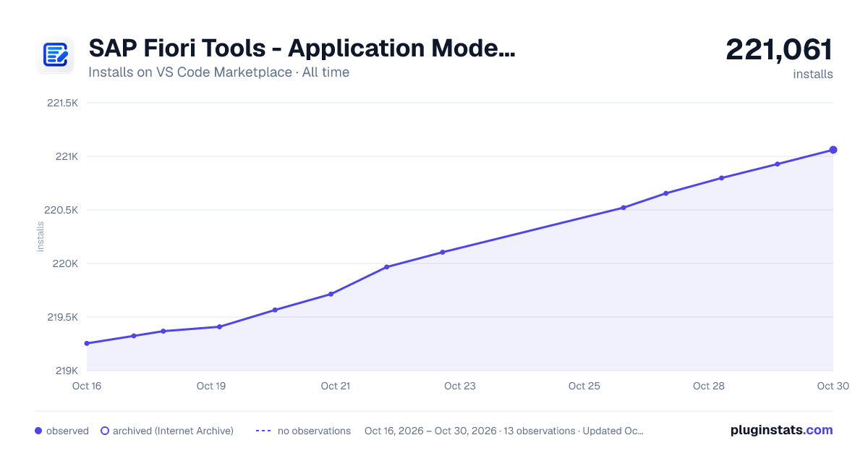The image size is (868, 456).
Task: Click the 221K y-axis label
Action: (x=67, y=156)
